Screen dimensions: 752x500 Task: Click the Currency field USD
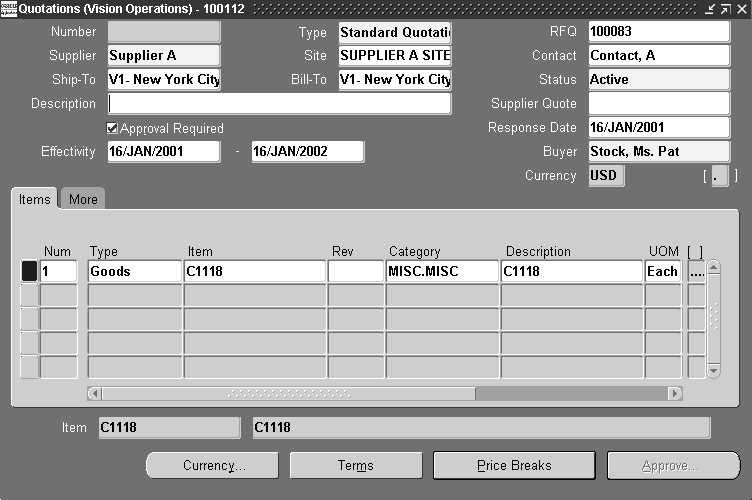coord(607,175)
